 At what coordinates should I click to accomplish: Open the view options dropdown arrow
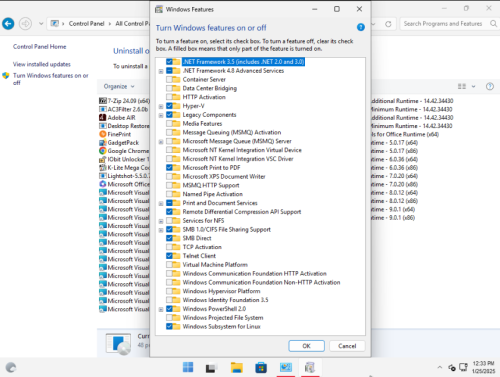click(x=473, y=86)
